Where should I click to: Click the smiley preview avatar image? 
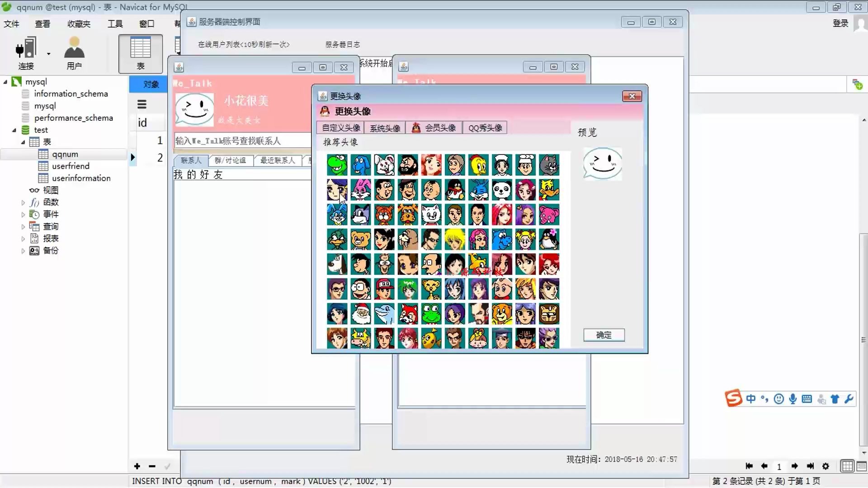click(603, 164)
